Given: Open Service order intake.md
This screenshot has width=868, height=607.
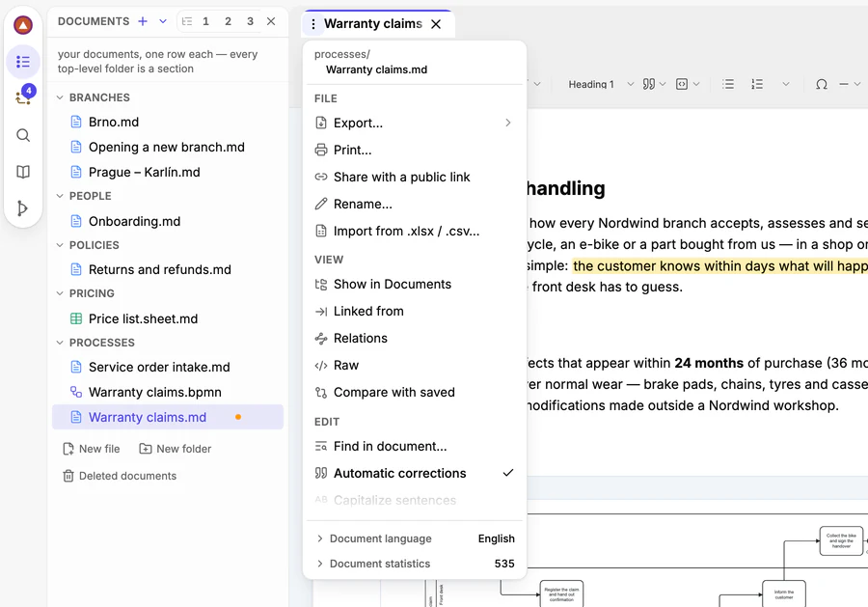Looking at the screenshot, I should pos(168,367).
